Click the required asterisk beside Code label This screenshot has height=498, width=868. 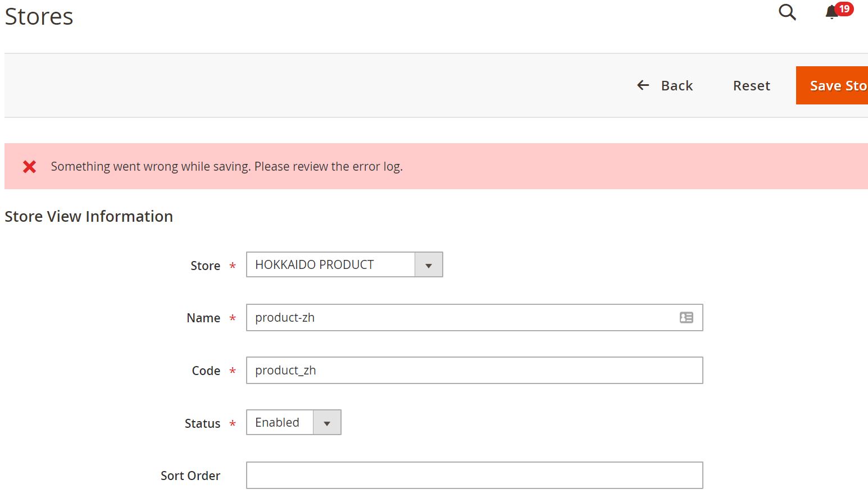tap(232, 371)
